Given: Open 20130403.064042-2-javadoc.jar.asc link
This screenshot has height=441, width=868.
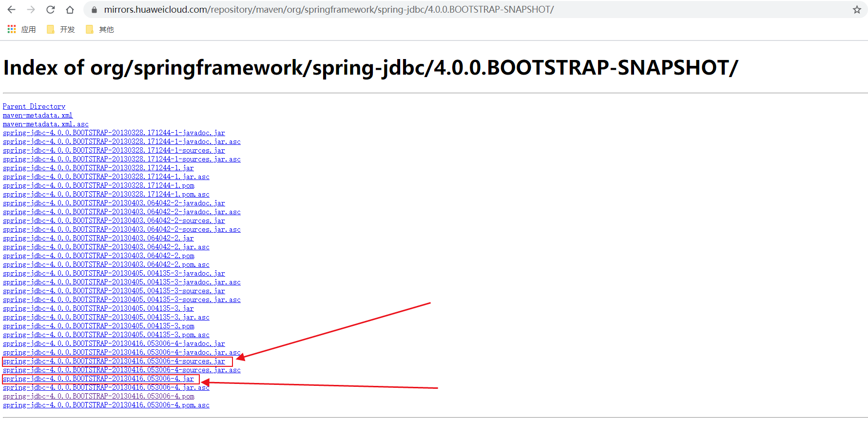Looking at the screenshot, I should point(122,212).
